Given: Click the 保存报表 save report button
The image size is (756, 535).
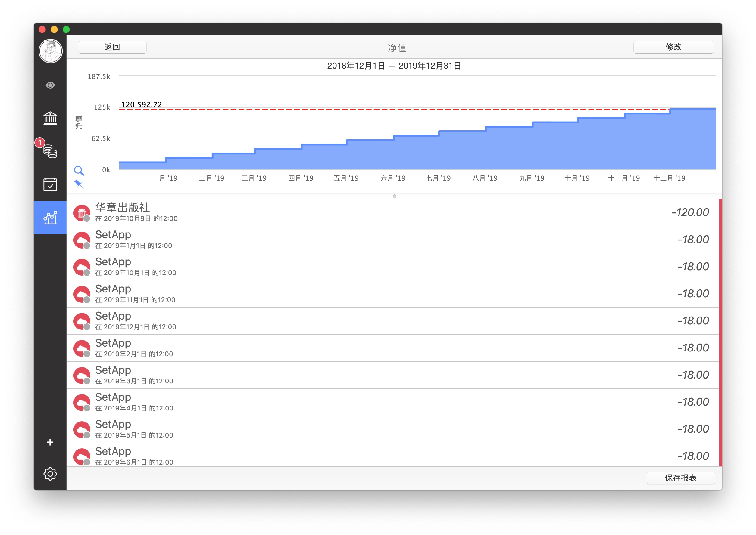Looking at the screenshot, I should point(680,478).
